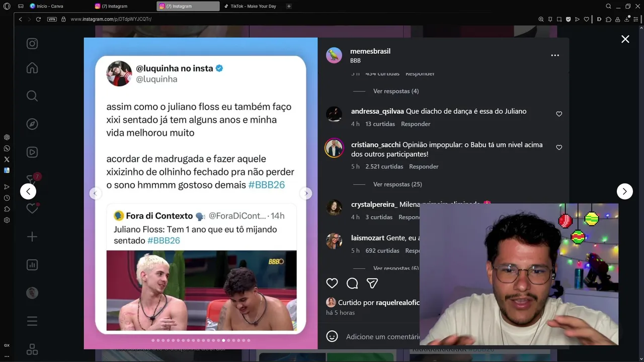Open Instagram home from sidebar house icon

(32, 68)
